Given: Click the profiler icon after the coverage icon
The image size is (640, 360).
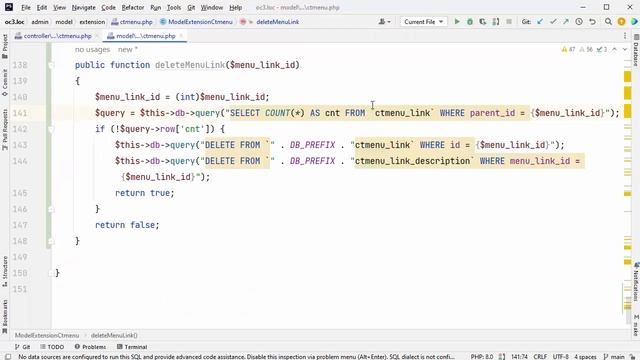Looking at the screenshot, I should point(496,22).
